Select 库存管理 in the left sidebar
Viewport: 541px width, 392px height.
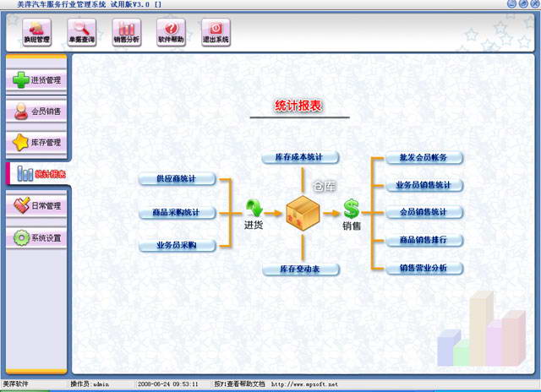point(36,143)
